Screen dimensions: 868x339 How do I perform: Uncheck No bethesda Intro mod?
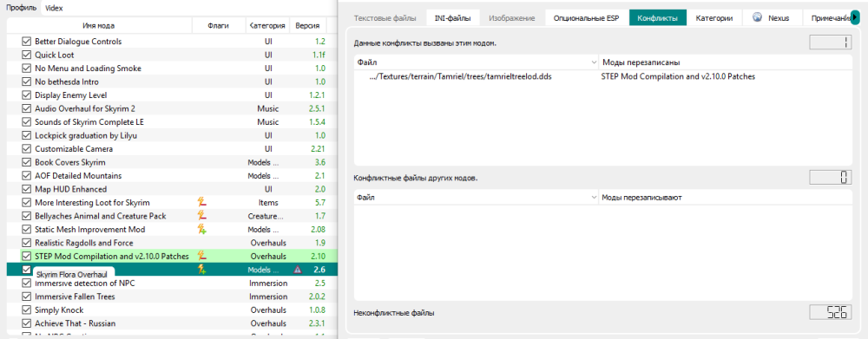click(26, 81)
